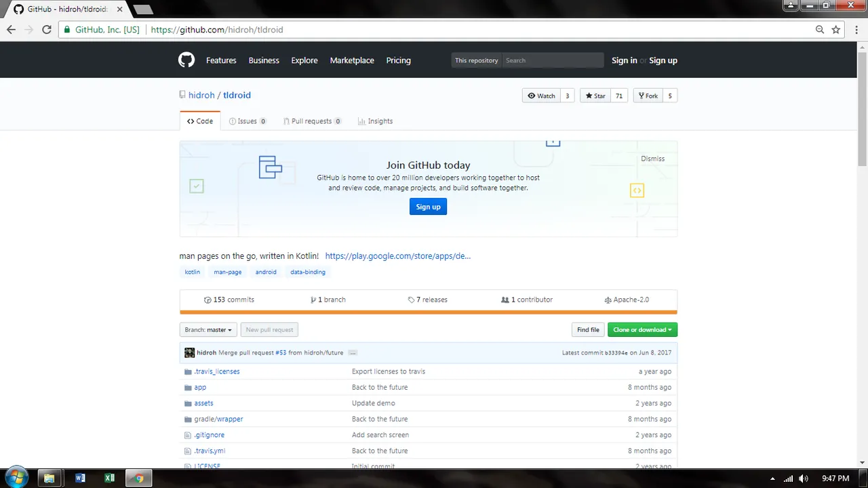Expand commit message with the ellipsis button
This screenshot has width=868, height=488.
tap(353, 353)
